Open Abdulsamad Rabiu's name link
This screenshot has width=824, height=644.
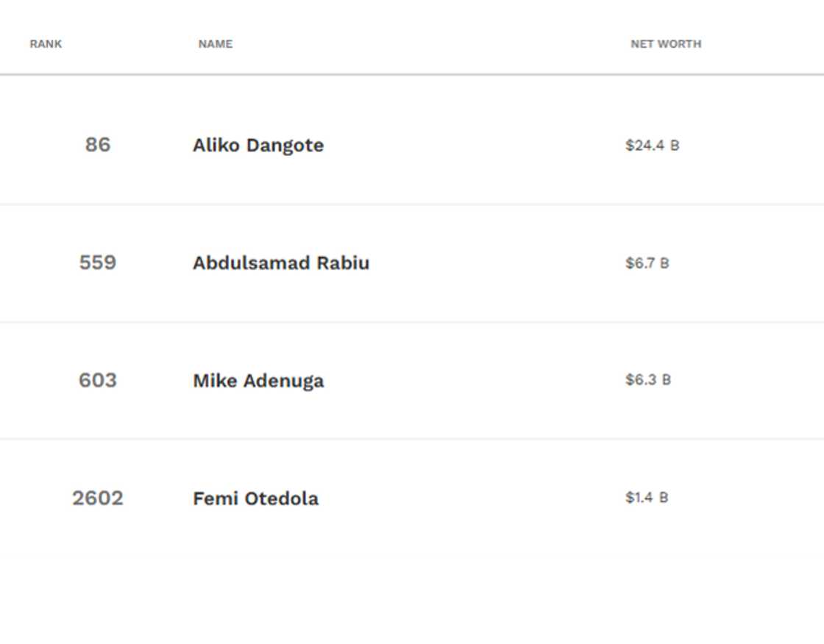[x=281, y=263]
